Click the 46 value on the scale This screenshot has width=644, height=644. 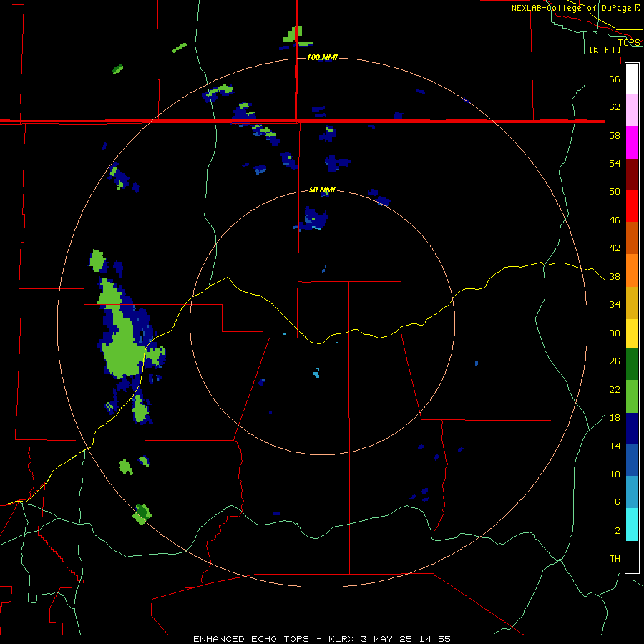click(615, 220)
